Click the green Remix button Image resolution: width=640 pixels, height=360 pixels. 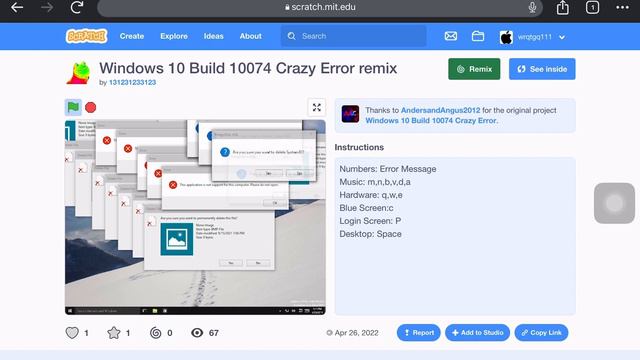click(x=474, y=69)
